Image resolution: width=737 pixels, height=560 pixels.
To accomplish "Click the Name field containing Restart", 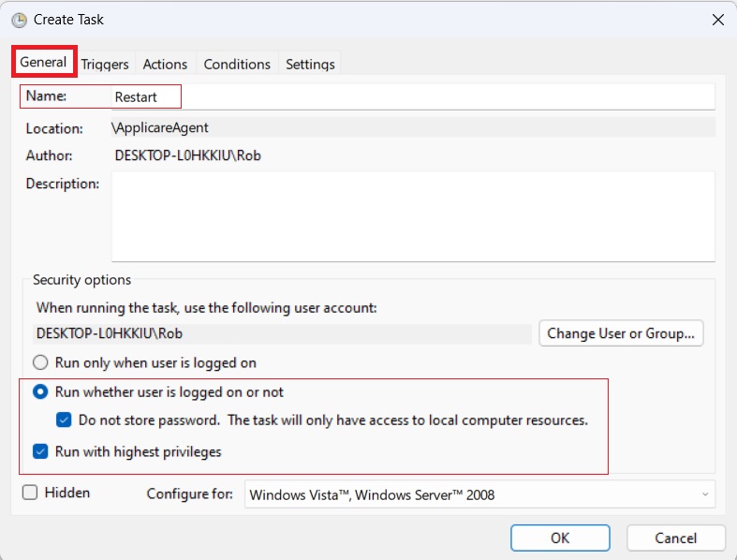I will click(412, 96).
